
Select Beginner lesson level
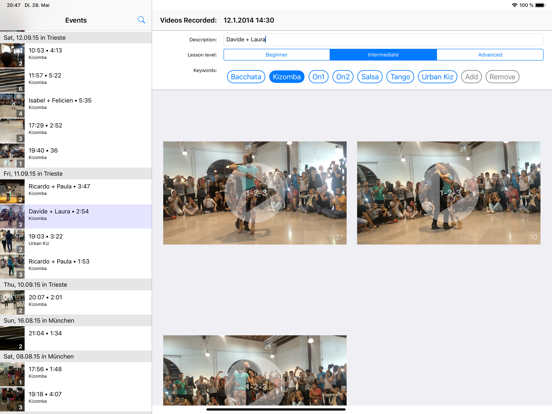coord(277,55)
